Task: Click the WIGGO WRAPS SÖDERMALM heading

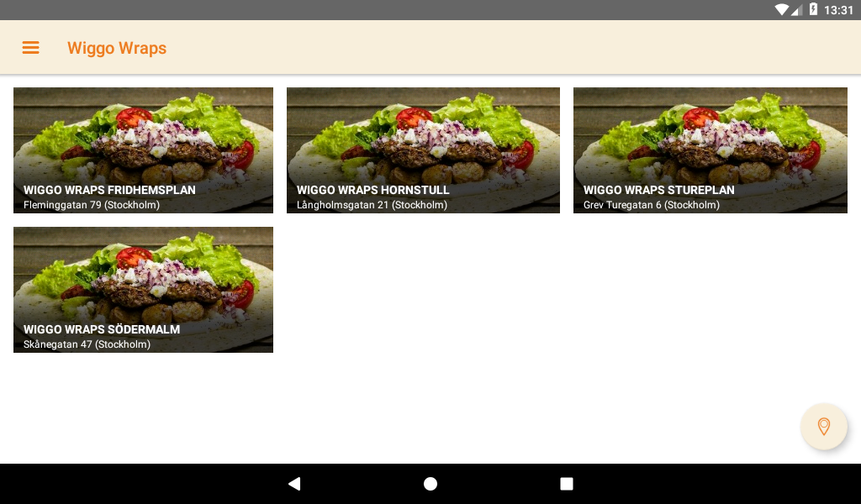Action: point(102,329)
